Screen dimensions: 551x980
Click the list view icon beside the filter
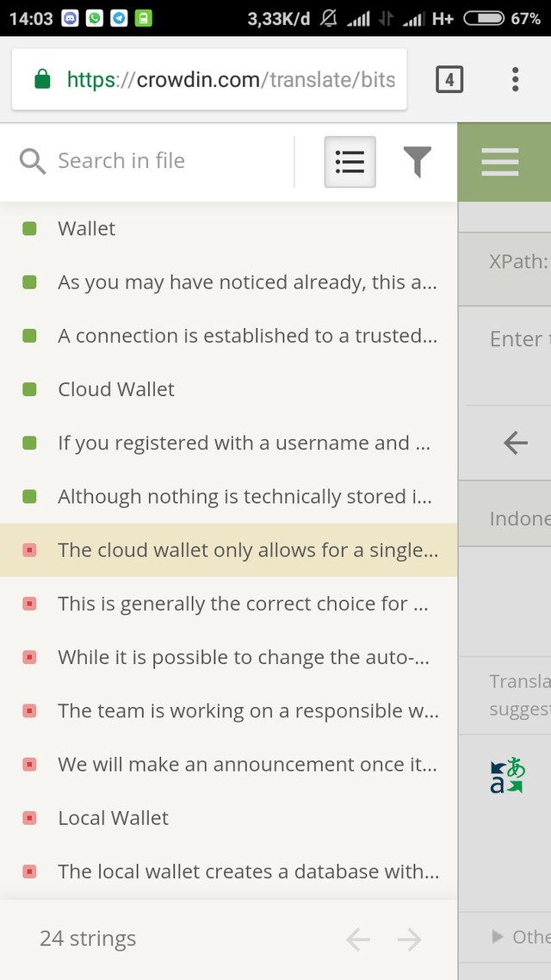point(350,161)
